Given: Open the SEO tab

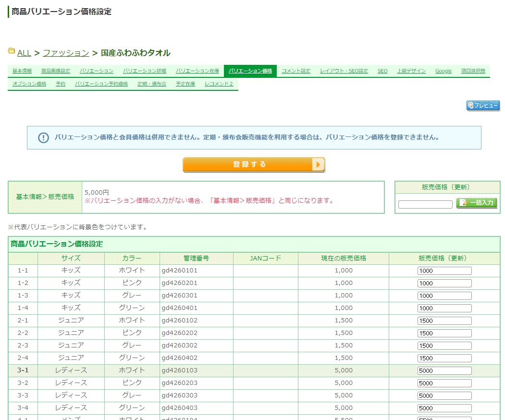Looking at the screenshot, I should pyautogui.click(x=382, y=71).
